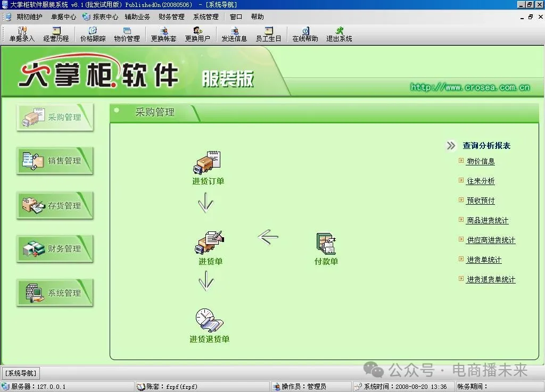The width and height of the screenshot is (545, 392).
Task: Switch to 系统管理 sidebar module
Action: pos(55,293)
